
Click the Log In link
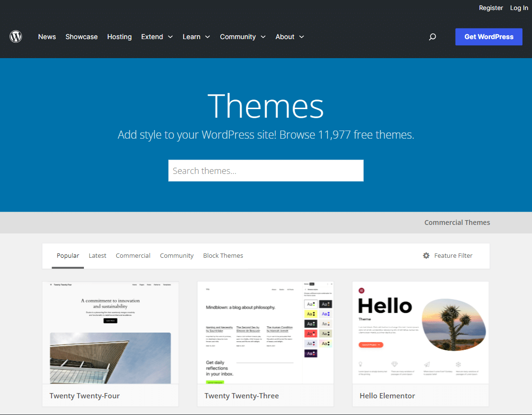click(x=519, y=8)
